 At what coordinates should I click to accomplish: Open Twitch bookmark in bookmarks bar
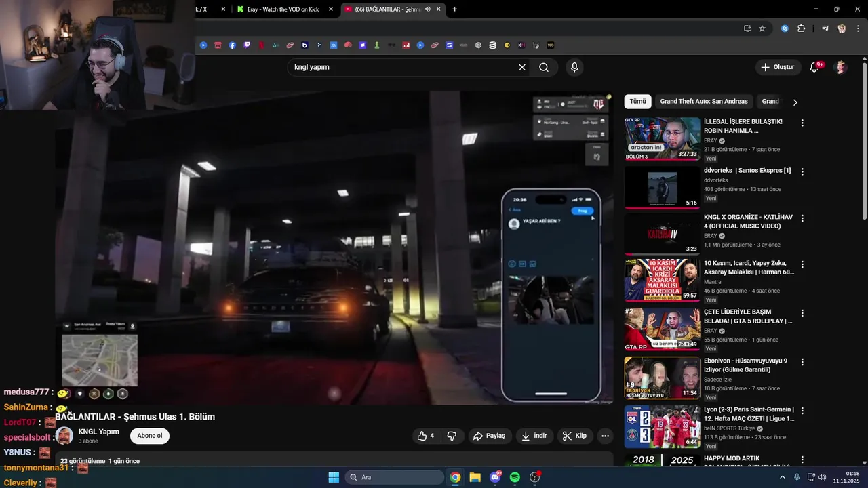pyautogui.click(x=247, y=45)
